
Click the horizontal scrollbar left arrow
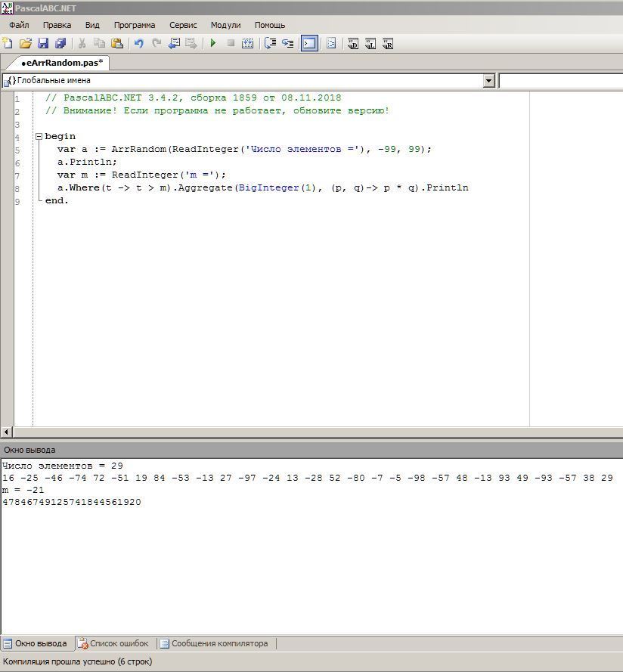coord(7,432)
